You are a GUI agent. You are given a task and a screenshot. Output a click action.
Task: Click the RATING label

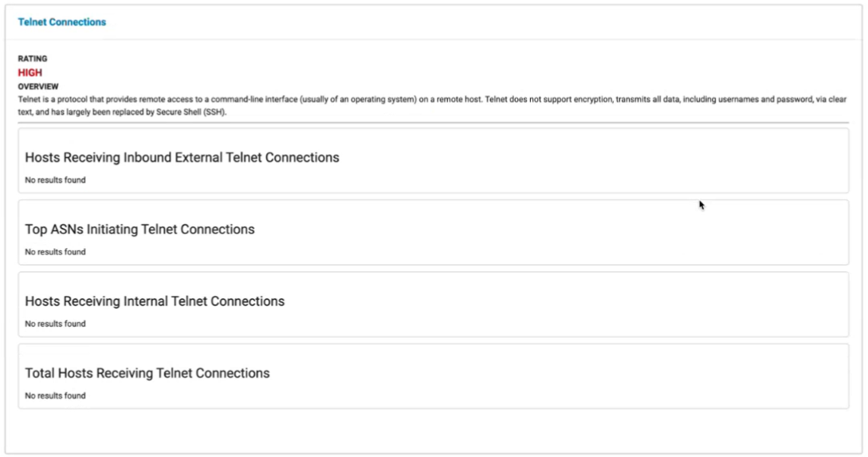pos(33,59)
